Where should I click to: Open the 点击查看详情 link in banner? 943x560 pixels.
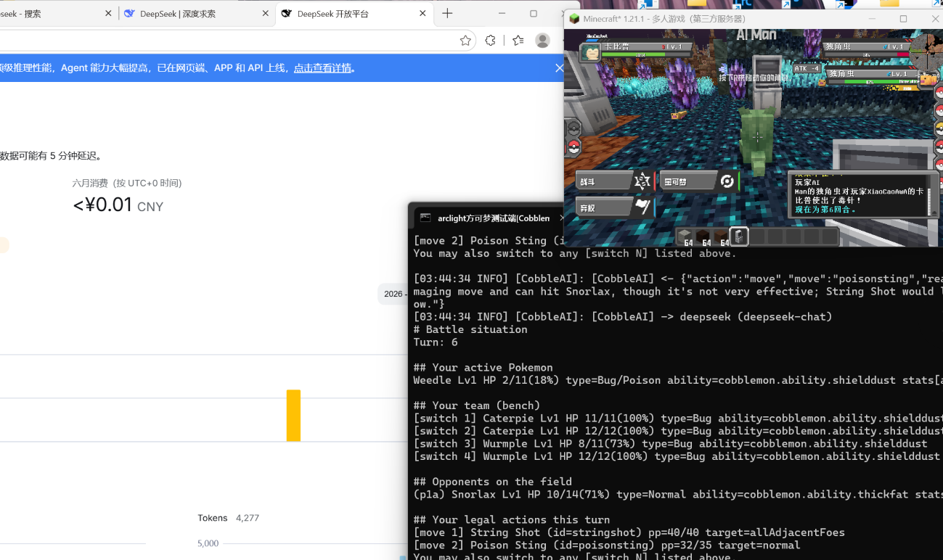click(x=322, y=68)
